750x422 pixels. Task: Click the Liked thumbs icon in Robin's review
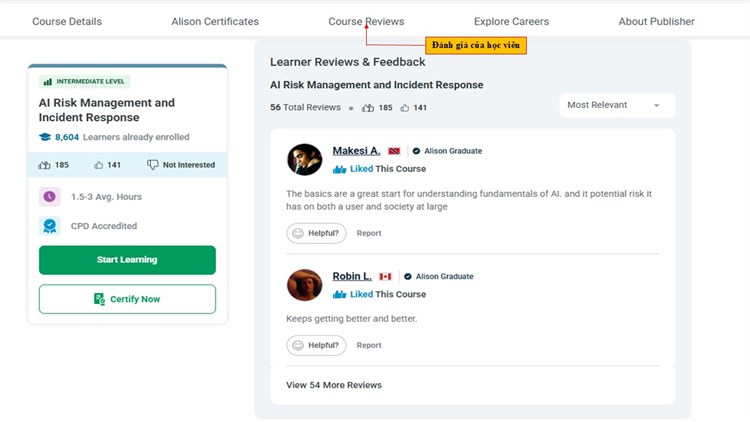340,294
